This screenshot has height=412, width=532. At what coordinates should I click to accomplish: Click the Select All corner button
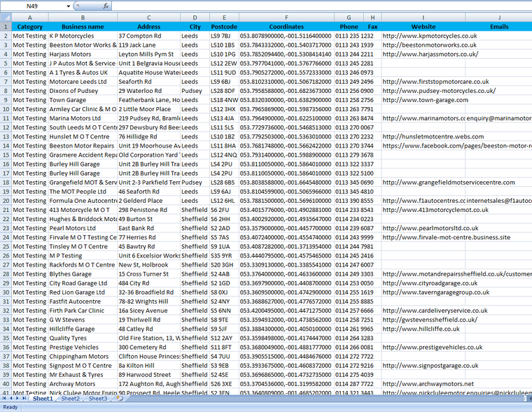point(6,17)
